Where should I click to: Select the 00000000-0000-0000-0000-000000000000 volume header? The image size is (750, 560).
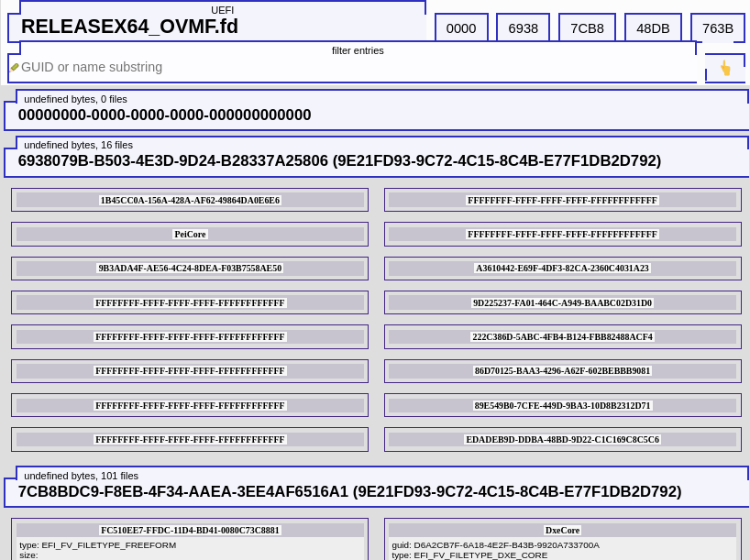point(377,110)
